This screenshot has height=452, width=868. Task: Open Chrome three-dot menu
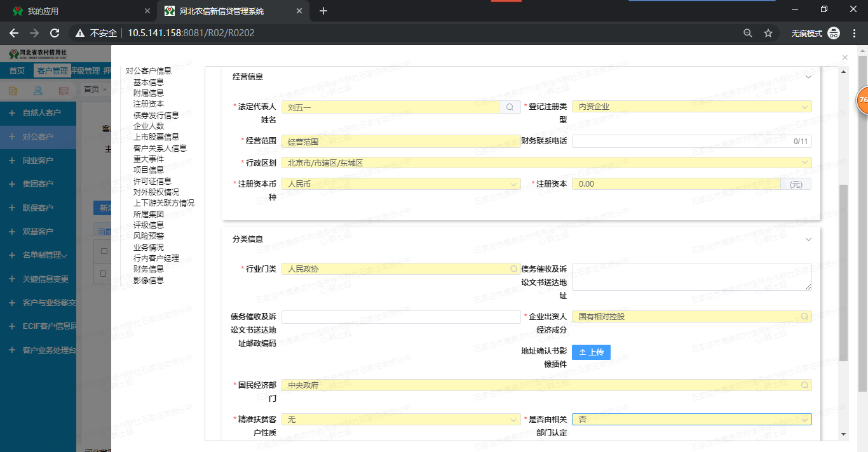coord(853,33)
